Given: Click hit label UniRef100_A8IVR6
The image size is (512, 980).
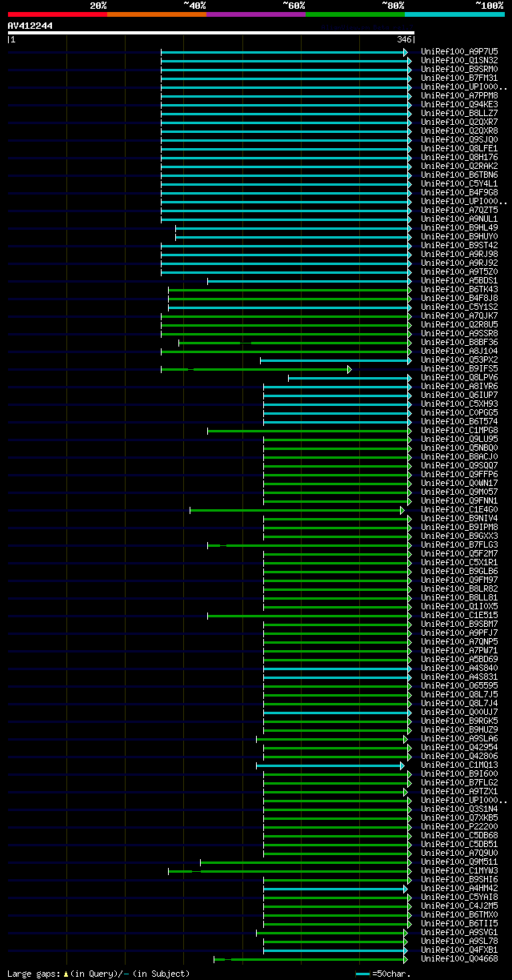Looking at the screenshot, I should pos(459,386).
